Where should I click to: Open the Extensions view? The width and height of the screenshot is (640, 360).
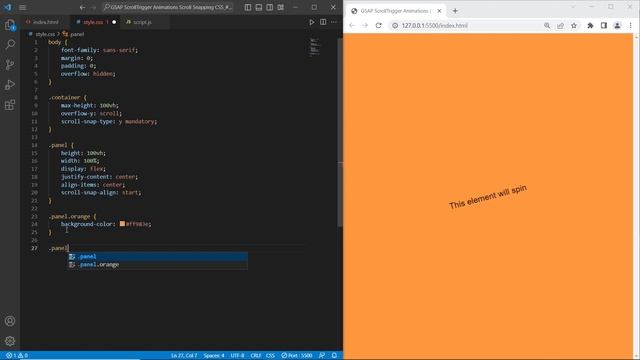click(10, 105)
